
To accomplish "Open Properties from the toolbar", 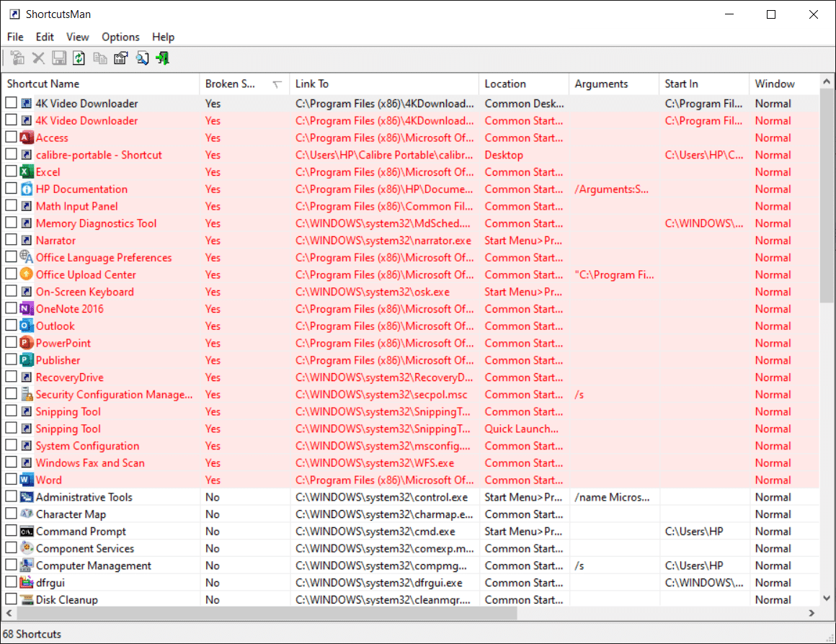I will (121, 58).
